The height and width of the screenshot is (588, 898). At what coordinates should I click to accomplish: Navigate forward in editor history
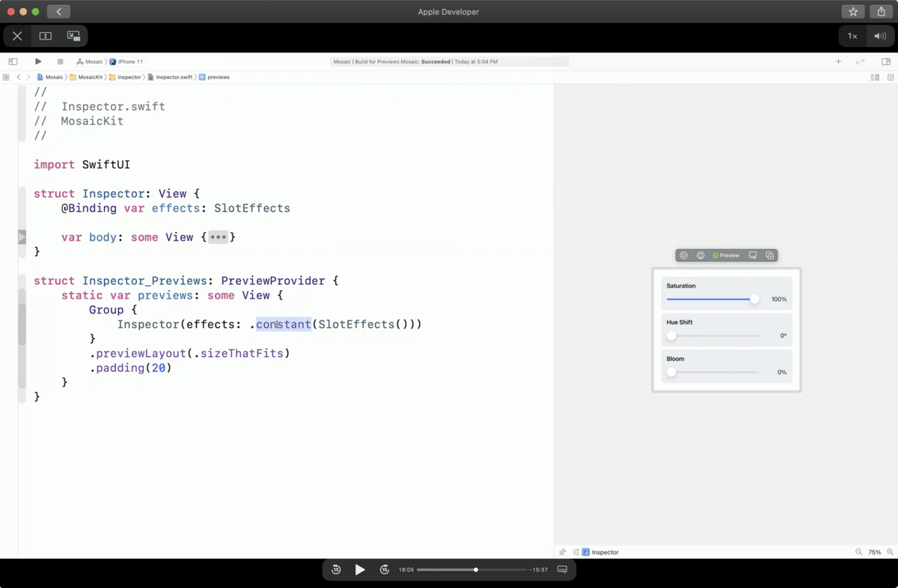[x=28, y=77]
